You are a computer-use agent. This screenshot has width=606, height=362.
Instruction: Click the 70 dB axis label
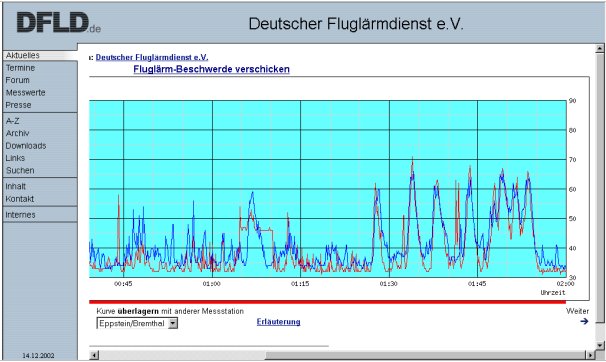[x=572, y=160]
